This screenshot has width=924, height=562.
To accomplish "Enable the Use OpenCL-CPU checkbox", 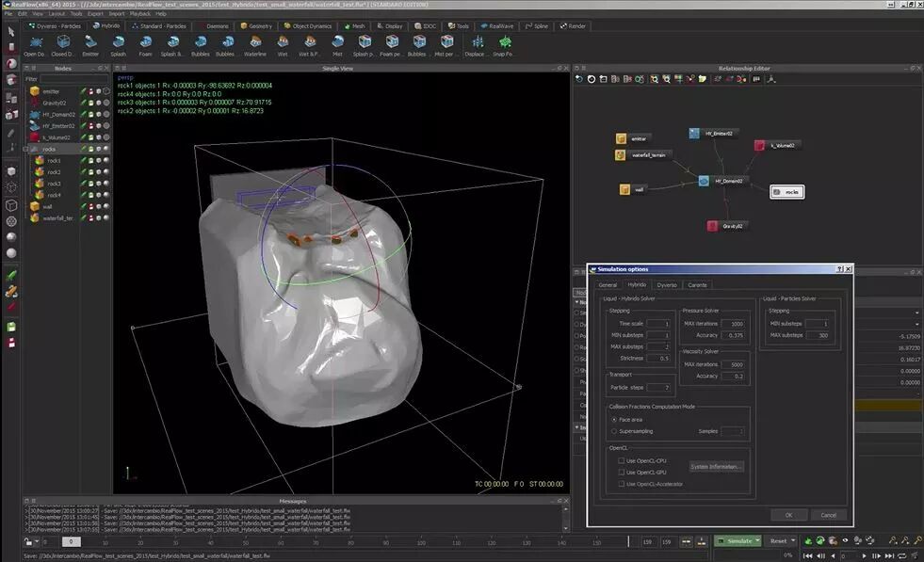I will (621, 460).
